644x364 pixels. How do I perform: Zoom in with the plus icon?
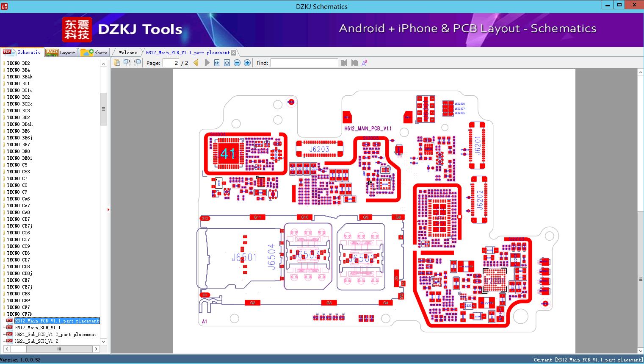(247, 63)
